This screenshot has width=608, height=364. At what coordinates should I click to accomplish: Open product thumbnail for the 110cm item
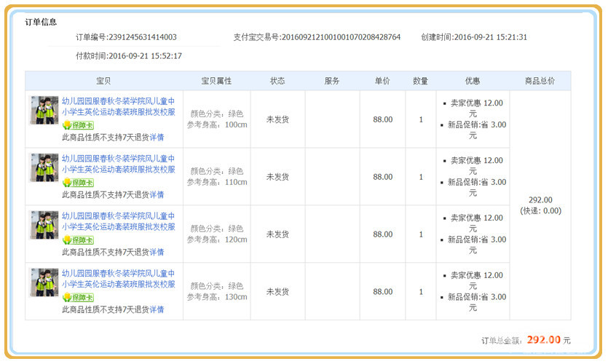tap(44, 167)
